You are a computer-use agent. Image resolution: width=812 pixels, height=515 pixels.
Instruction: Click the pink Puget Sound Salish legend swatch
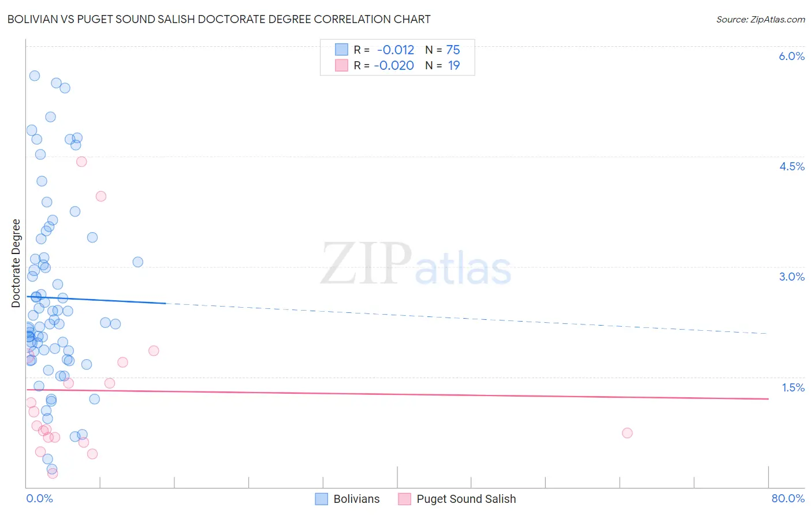tap(404, 499)
